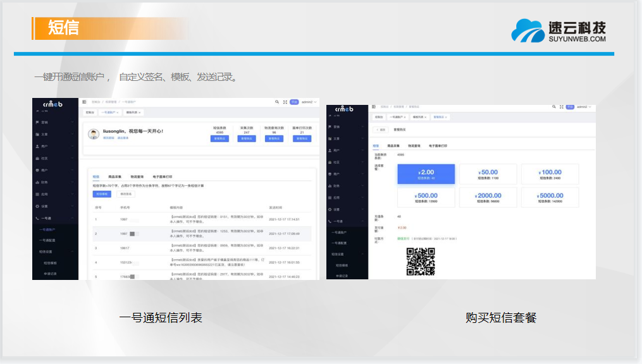Click the 速云科技 cloud logo
642x364 pixels.
[x=528, y=29]
